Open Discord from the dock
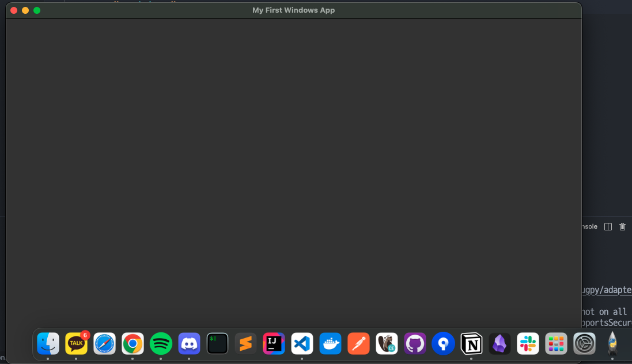The image size is (632, 364). pyautogui.click(x=189, y=343)
